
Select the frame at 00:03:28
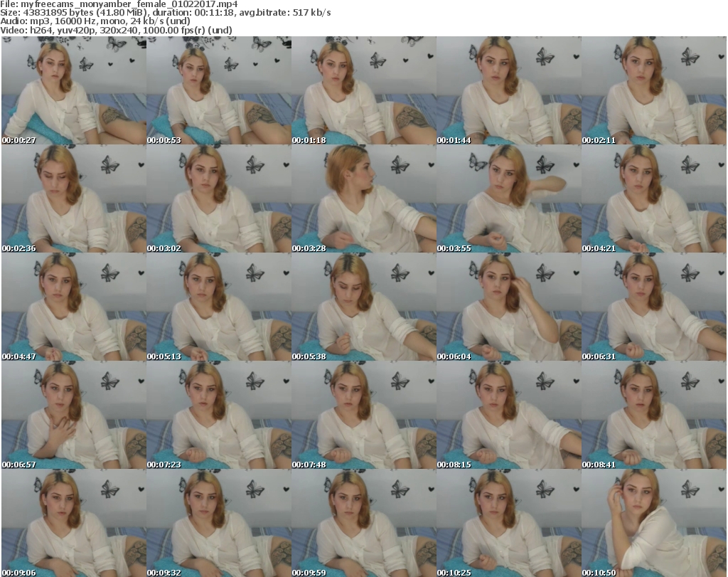tap(364, 198)
